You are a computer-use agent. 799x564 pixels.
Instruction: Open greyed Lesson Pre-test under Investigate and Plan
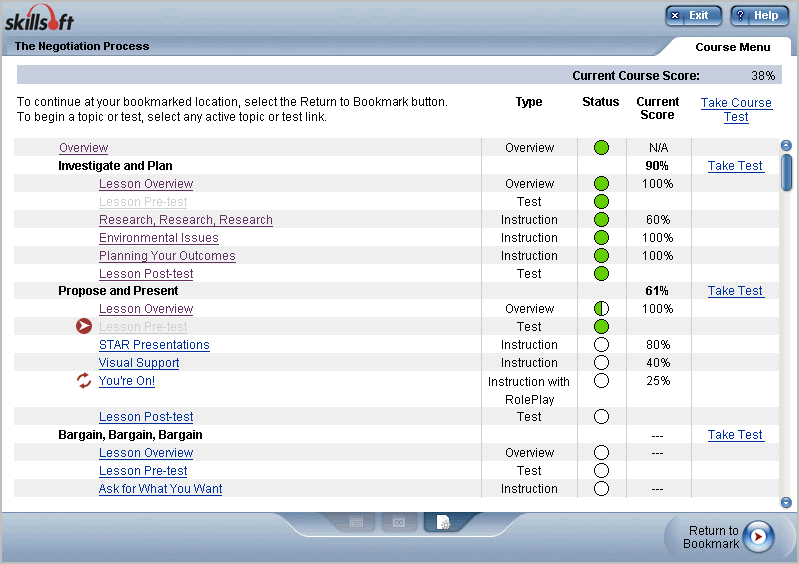pyautogui.click(x=143, y=202)
